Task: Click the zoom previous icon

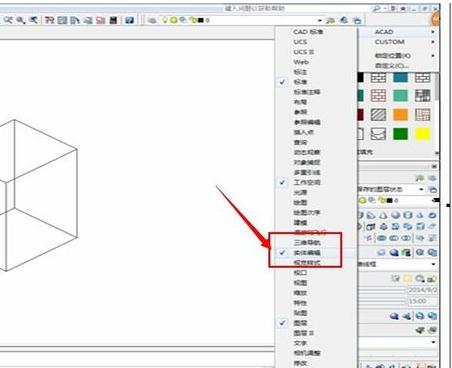Action: tap(33, 20)
